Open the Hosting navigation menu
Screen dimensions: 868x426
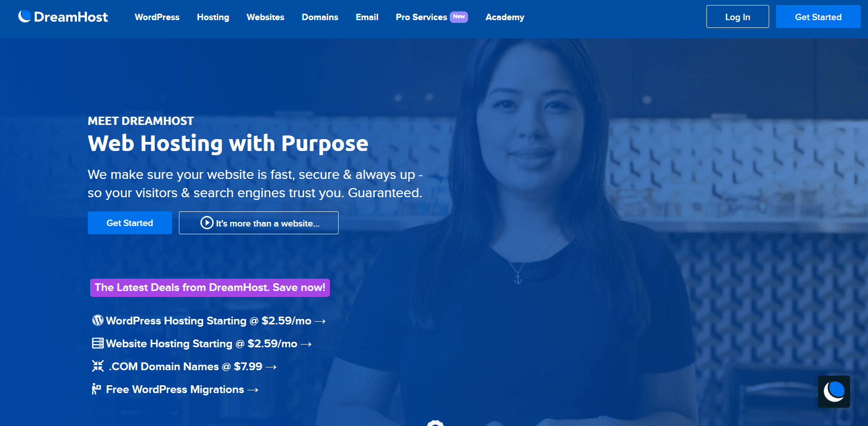click(213, 17)
